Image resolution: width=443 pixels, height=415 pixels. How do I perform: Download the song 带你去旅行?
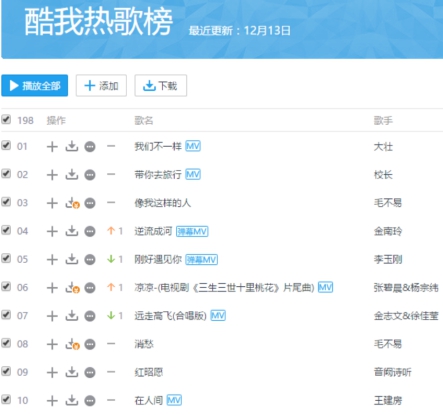click(x=72, y=174)
